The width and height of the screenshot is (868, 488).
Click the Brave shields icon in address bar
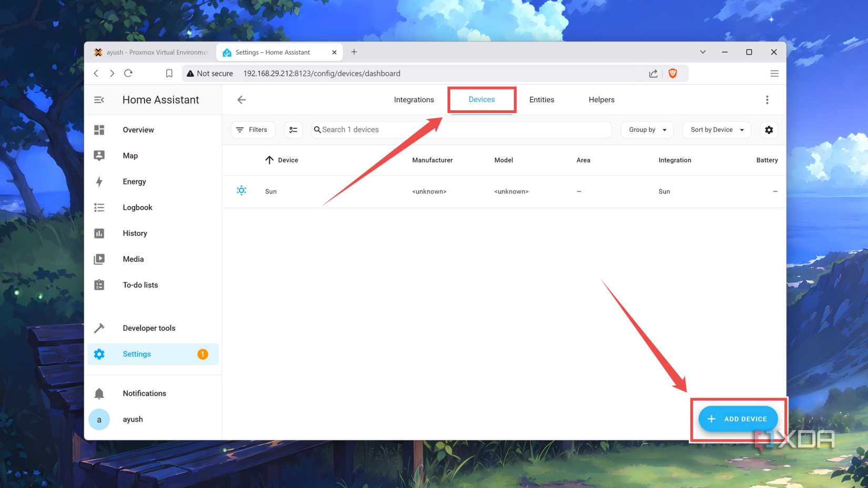(672, 74)
